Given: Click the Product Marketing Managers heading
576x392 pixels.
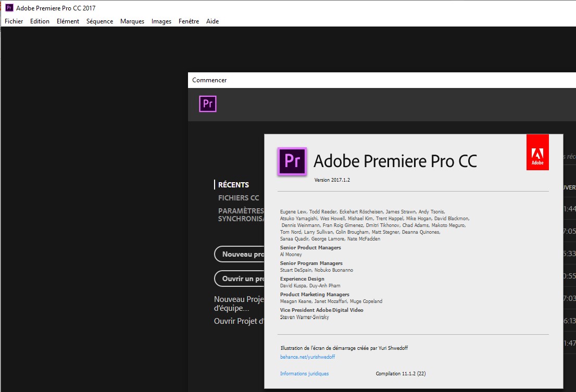Looking at the screenshot, I should pos(315,294).
